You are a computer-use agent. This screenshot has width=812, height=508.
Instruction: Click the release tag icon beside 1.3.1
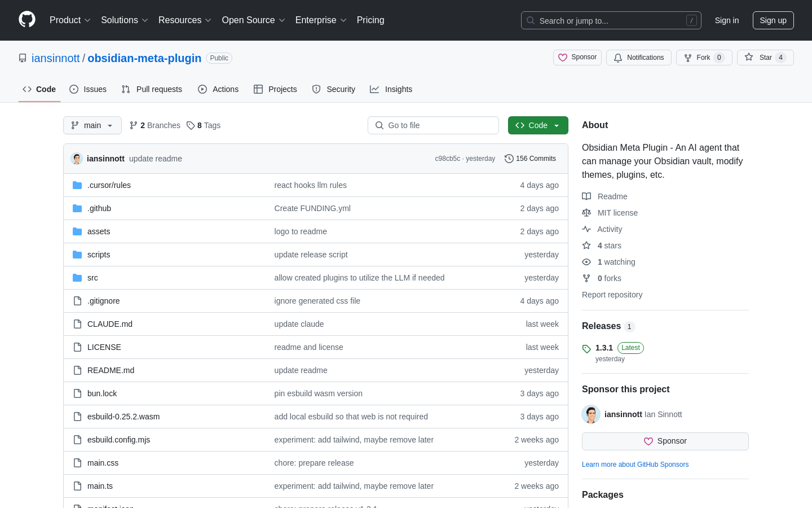click(586, 349)
